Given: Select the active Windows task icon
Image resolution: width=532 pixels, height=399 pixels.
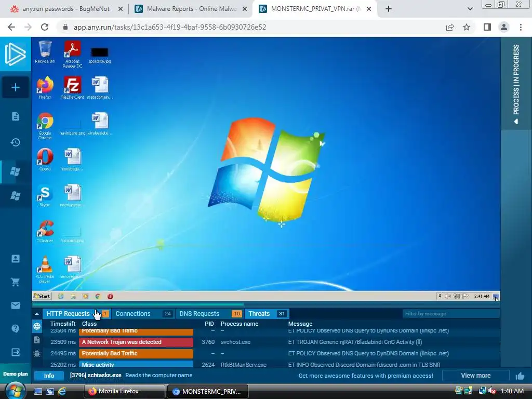Looking at the screenshot, I should 15,171.
